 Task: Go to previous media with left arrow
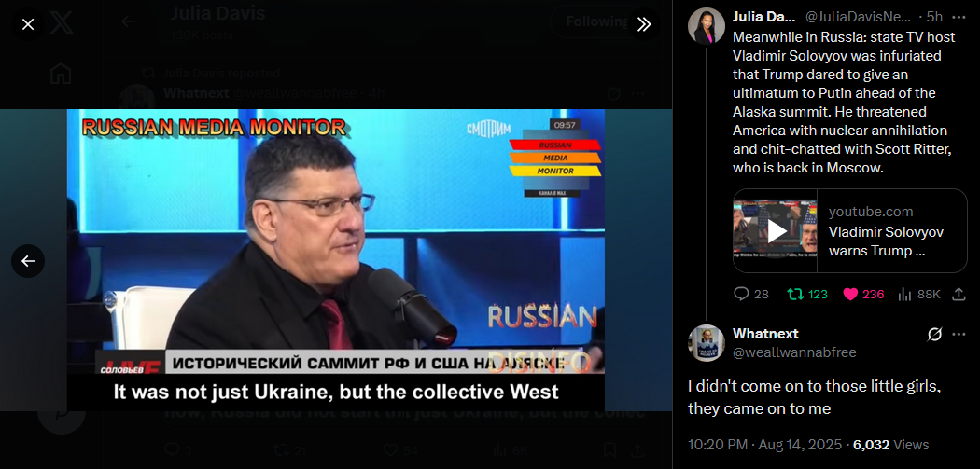(28, 261)
